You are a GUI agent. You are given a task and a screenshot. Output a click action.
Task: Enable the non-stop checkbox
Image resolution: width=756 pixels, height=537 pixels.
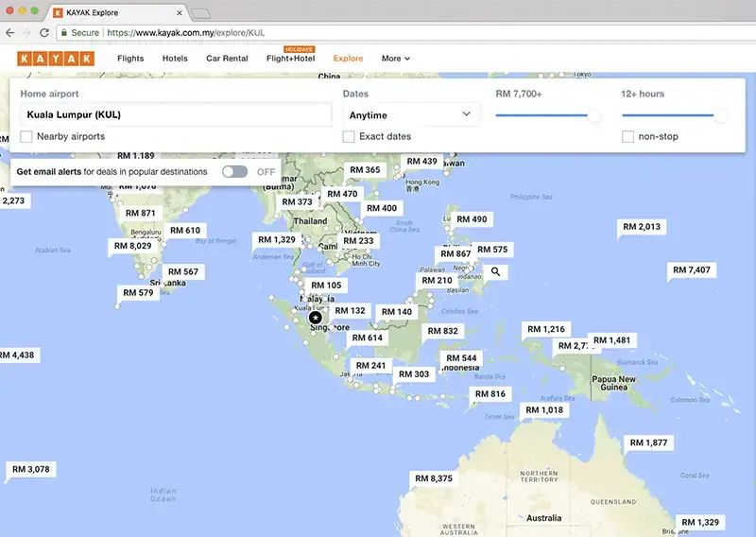[627, 136]
